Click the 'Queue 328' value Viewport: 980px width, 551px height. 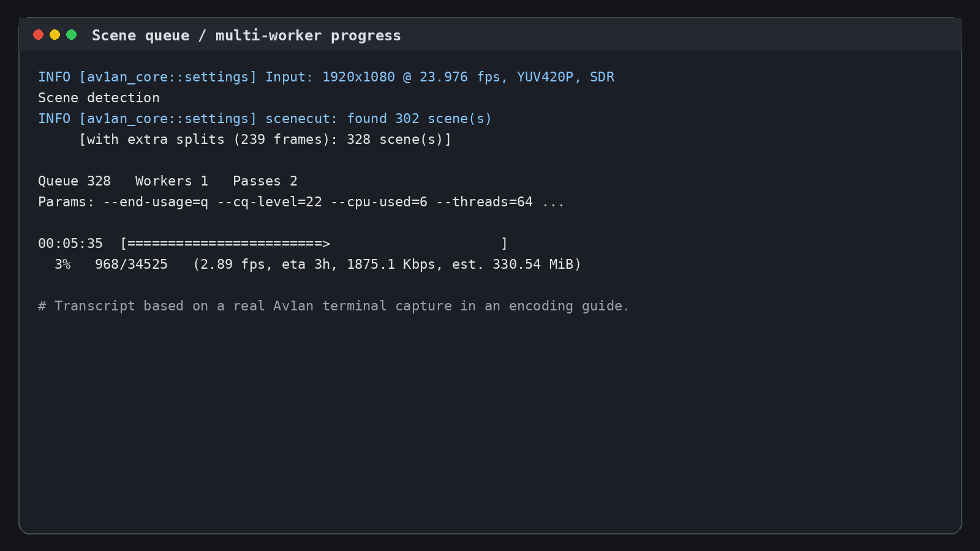[74, 181]
